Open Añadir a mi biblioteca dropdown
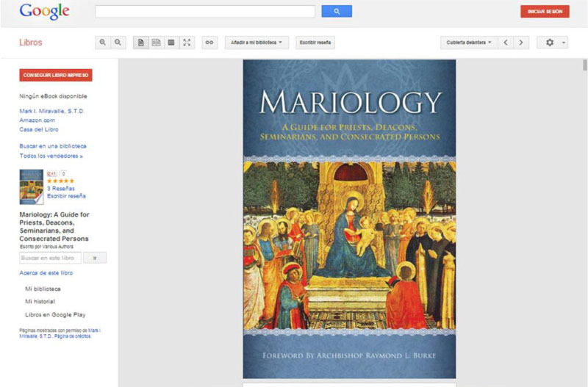The image size is (588, 387). coord(257,43)
